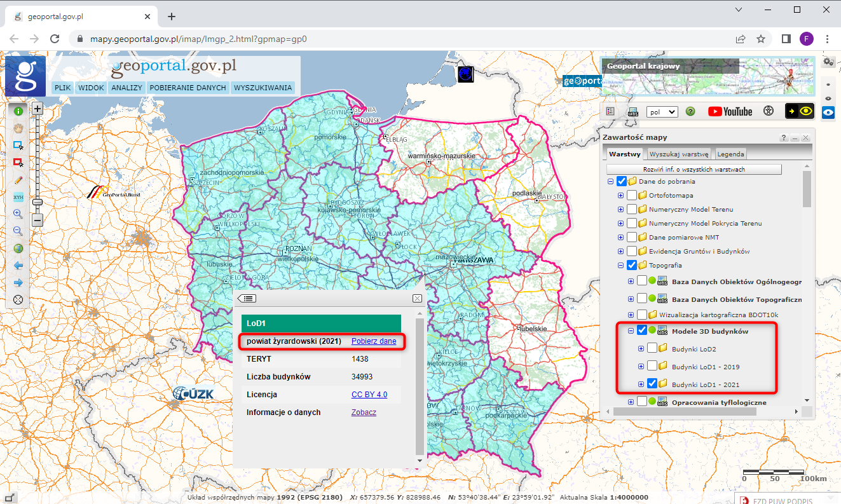Viewport: 841px width, 504px height.
Task: Pick the pencil drawing tool
Action: (x=18, y=180)
